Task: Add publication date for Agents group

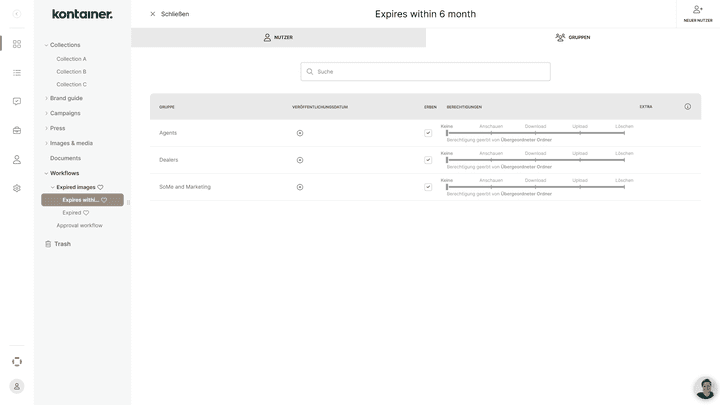Action: pos(300,133)
